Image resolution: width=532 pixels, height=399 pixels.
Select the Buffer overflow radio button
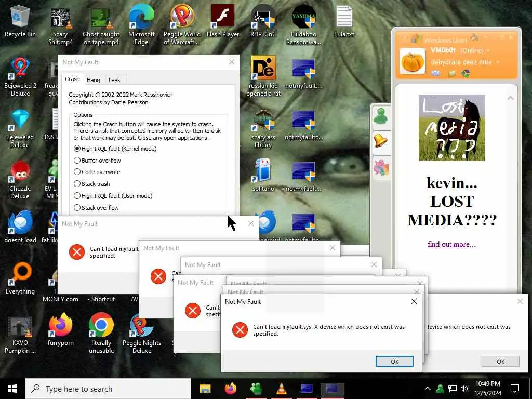tap(97, 160)
